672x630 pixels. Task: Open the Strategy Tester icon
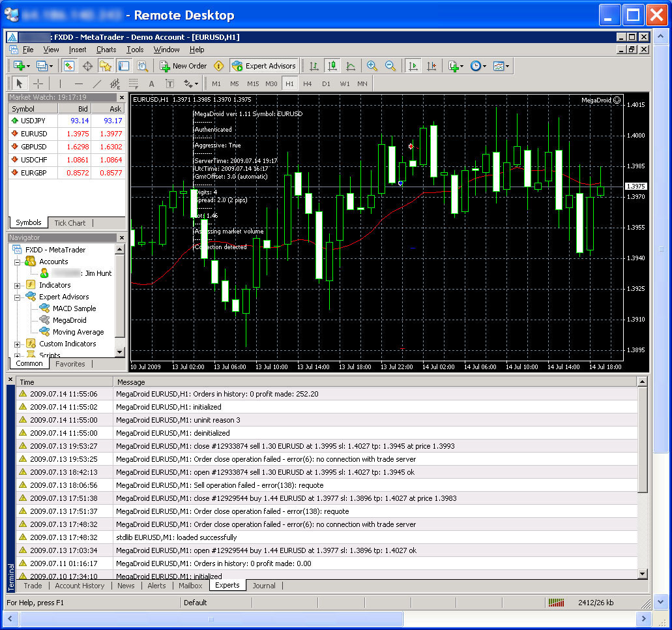pos(142,66)
